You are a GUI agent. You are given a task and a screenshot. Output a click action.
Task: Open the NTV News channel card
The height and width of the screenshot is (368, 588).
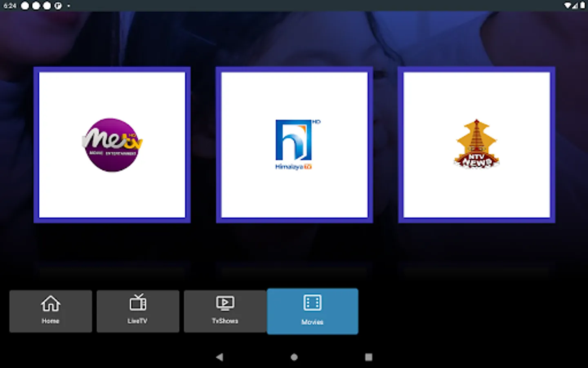(477, 145)
